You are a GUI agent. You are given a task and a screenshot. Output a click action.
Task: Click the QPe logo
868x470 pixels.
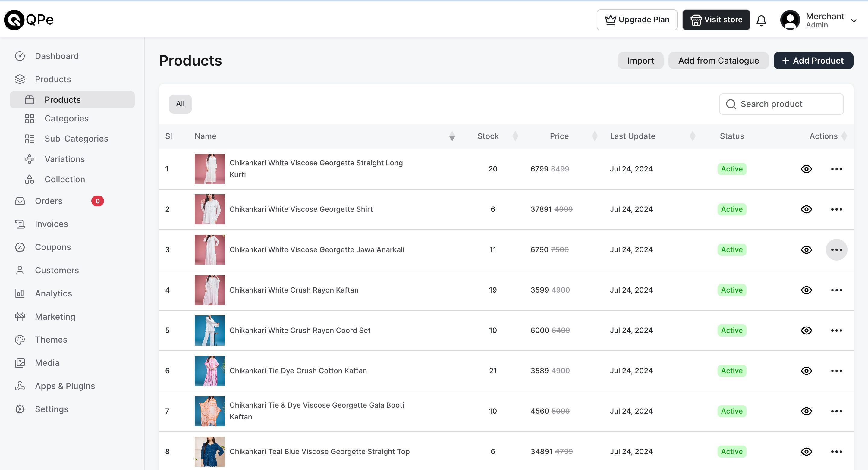[x=29, y=20]
